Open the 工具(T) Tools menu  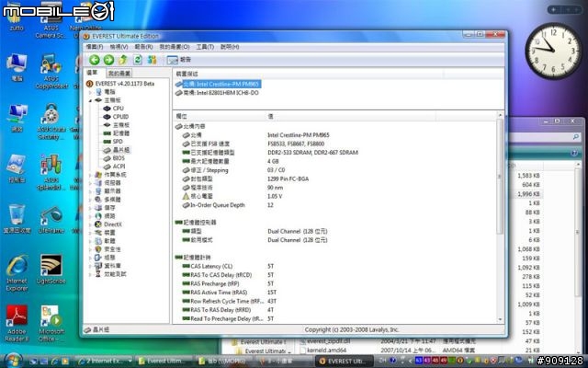coord(205,47)
